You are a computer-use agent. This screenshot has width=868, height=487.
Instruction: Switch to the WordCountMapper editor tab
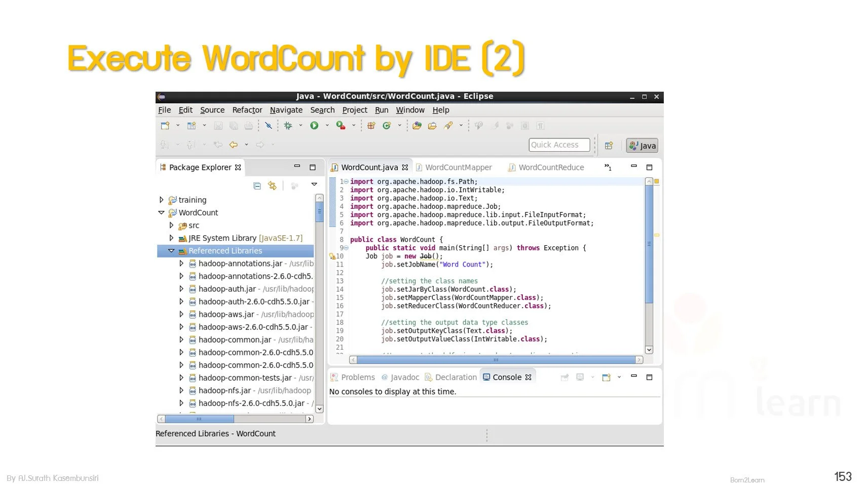(454, 167)
